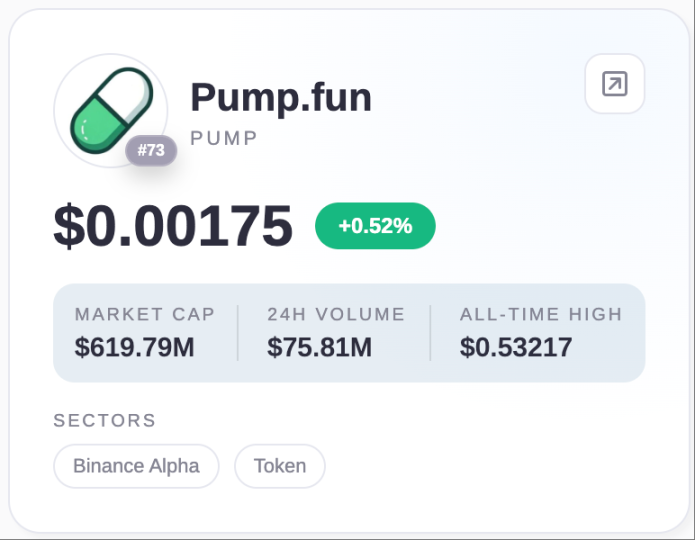Click the ALL-TIME HIGH label
The image size is (695, 540).
point(541,314)
